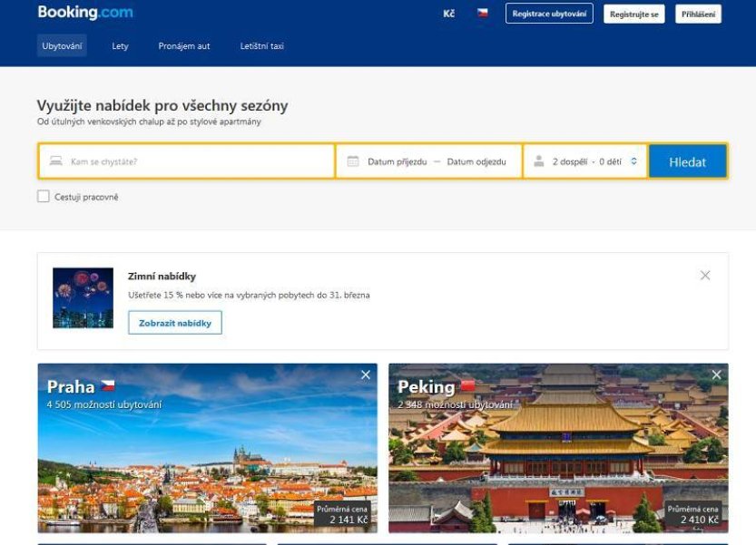Switch to the Pronájem aut tab
Screen dimensions: 756x545
click(x=186, y=45)
